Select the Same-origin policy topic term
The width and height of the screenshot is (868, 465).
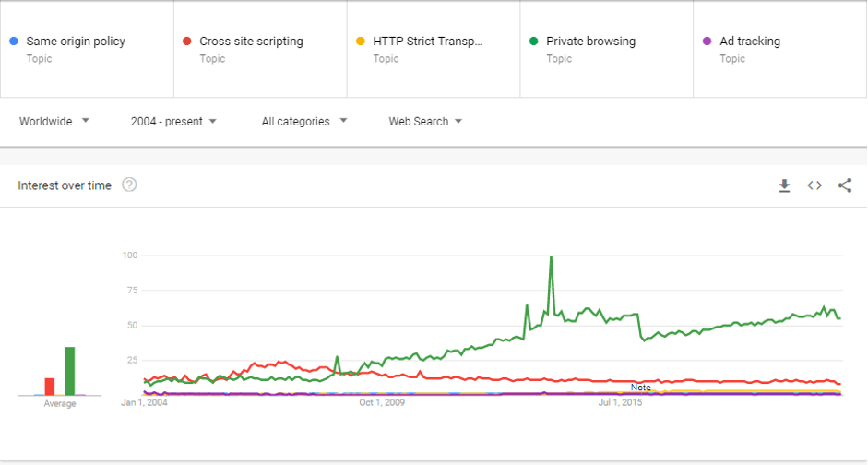(x=76, y=42)
